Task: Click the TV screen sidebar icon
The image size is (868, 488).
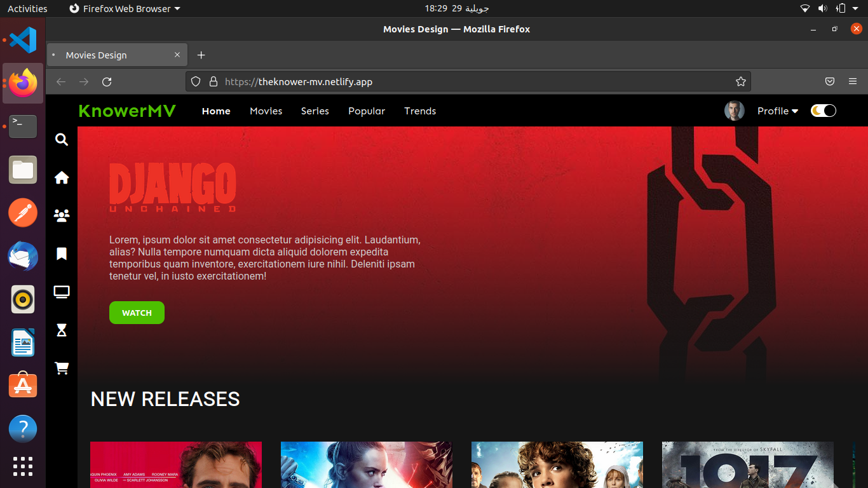Action: click(x=62, y=292)
